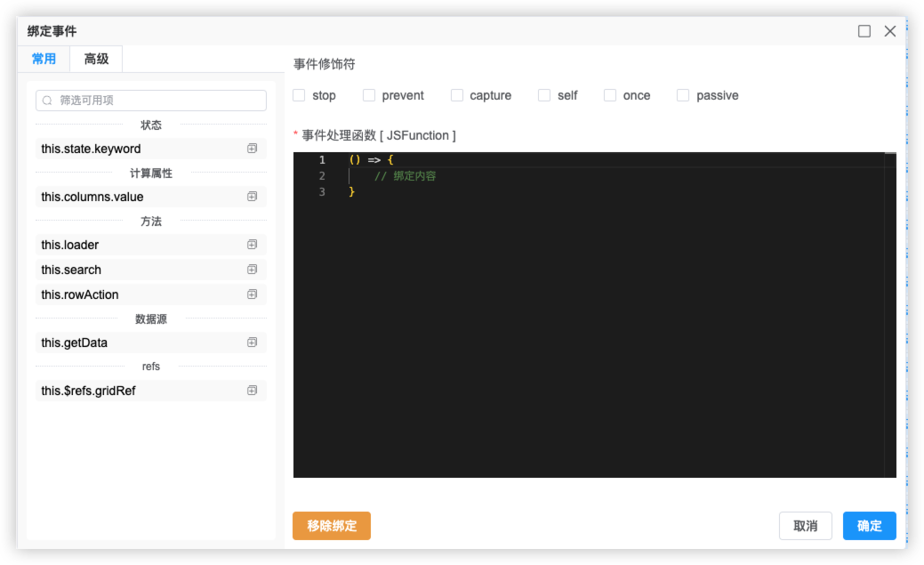Click the '() => {' code on line 1
Screen dimensions: 924x565
tap(371, 160)
